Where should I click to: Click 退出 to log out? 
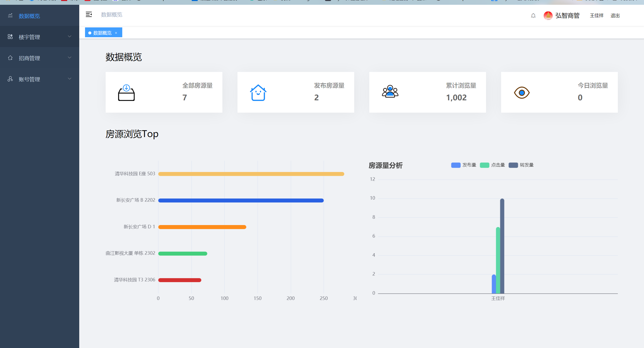(615, 16)
